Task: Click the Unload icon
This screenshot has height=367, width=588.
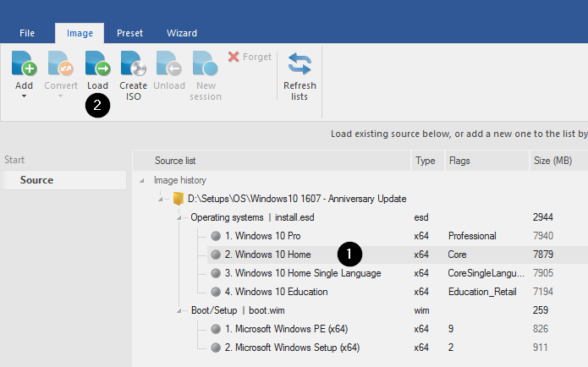Action: click(x=169, y=63)
